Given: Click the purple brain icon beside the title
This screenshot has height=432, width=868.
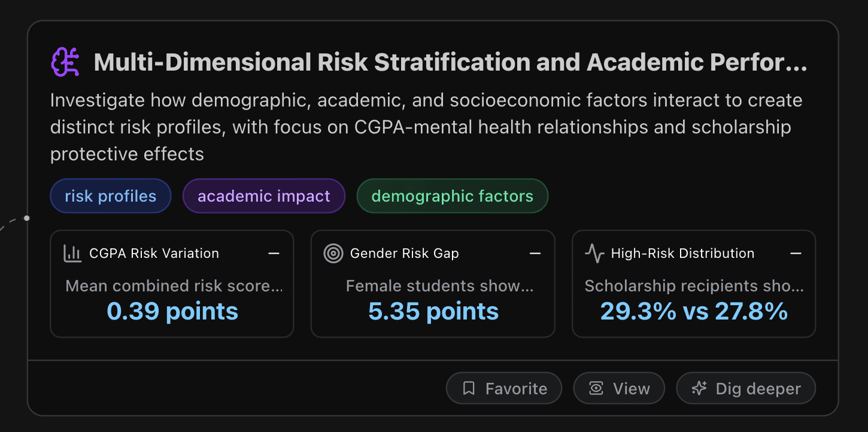Looking at the screenshot, I should coord(65,61).
